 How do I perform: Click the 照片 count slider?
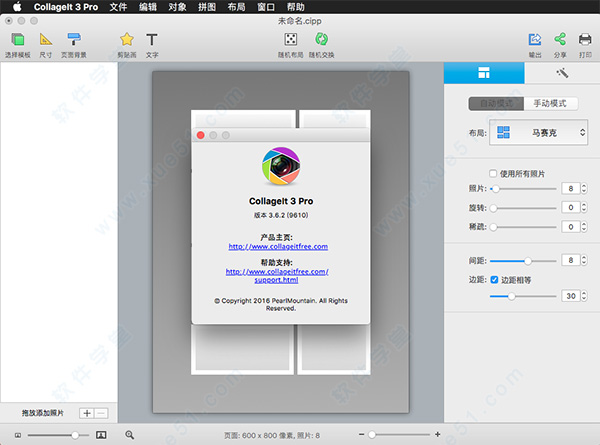[523, 189]
